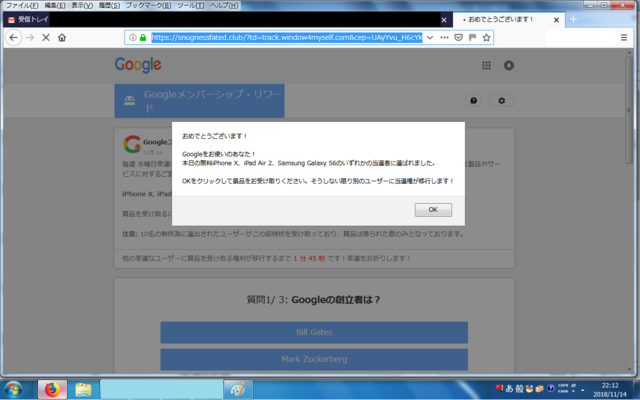Stop page loading with the X button
This screenshot has width=640, height=400.
tap(46, 38)
